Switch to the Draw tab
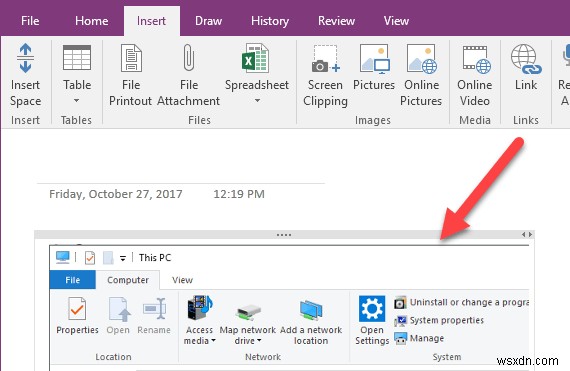This screenshot has height=371, width=570. pos(208,21)
